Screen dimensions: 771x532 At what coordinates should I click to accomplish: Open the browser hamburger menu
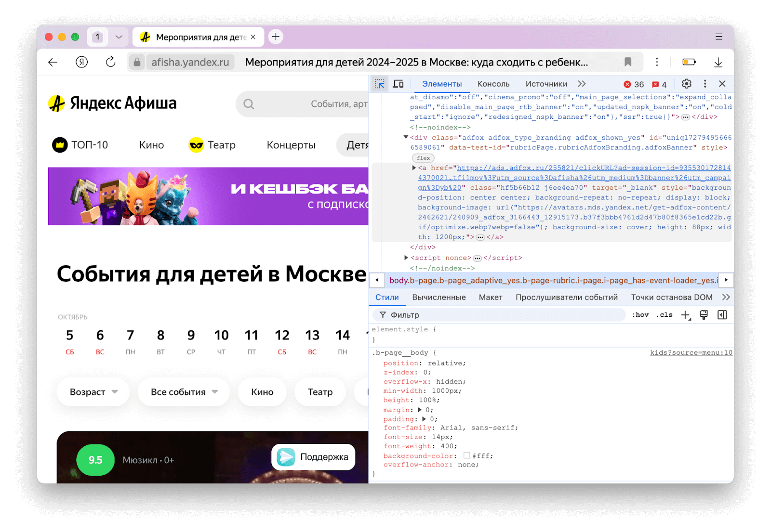point(718,37)
